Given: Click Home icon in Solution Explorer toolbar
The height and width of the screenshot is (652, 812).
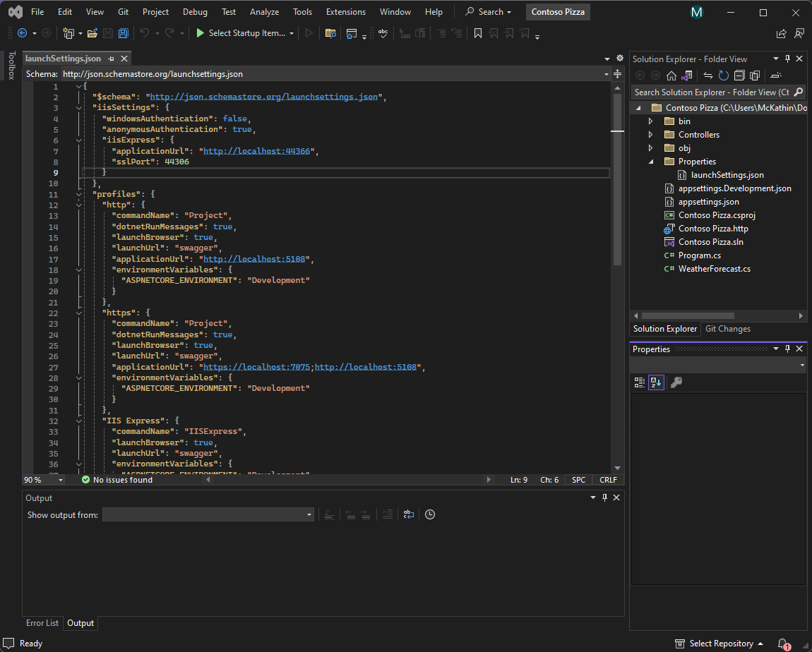Looking at the screenshot, I should point(671,76).
